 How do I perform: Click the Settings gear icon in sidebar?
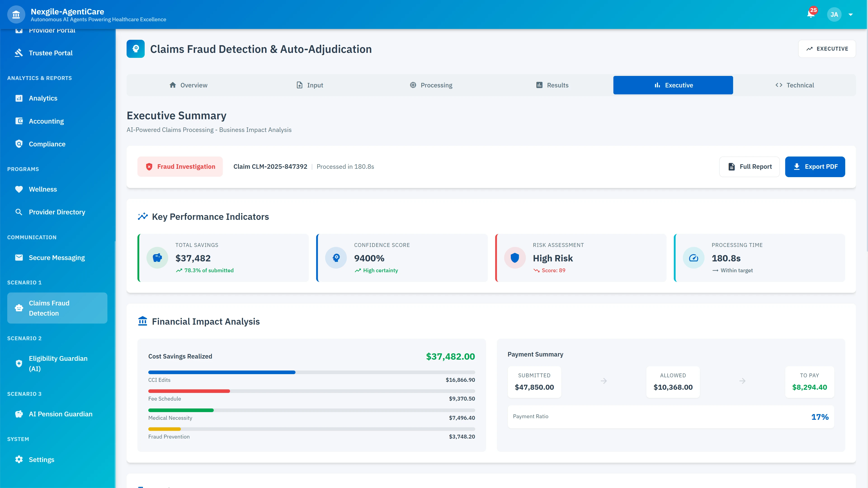[19, 459]
